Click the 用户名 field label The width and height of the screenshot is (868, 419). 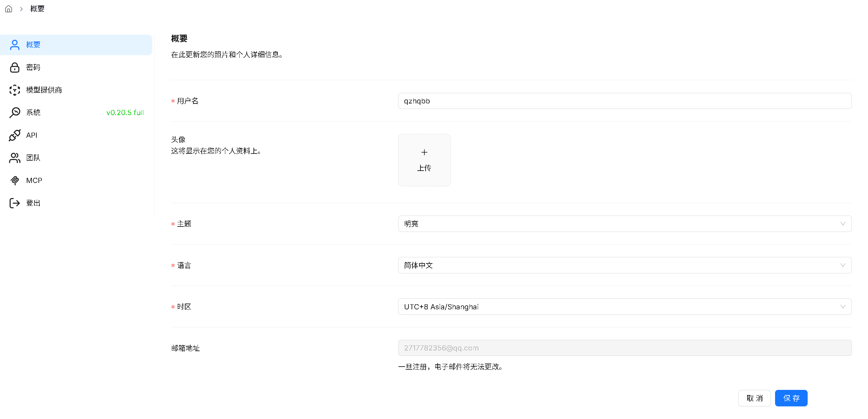pos(188,101)
